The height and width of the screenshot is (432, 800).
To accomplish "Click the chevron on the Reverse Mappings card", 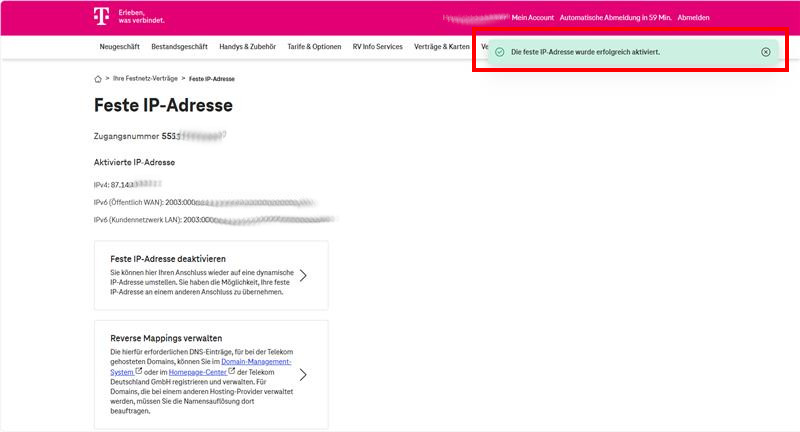I will [x=303, y=375].
